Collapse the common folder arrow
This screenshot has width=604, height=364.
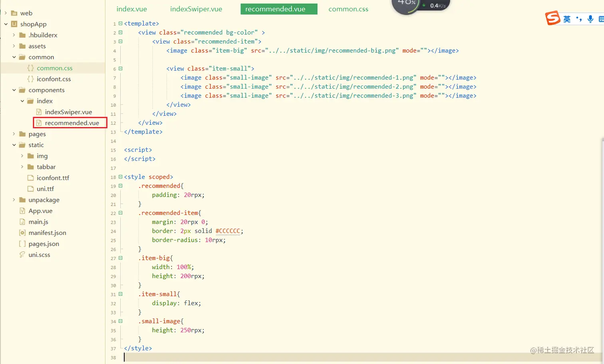click(x=14, y=57)
